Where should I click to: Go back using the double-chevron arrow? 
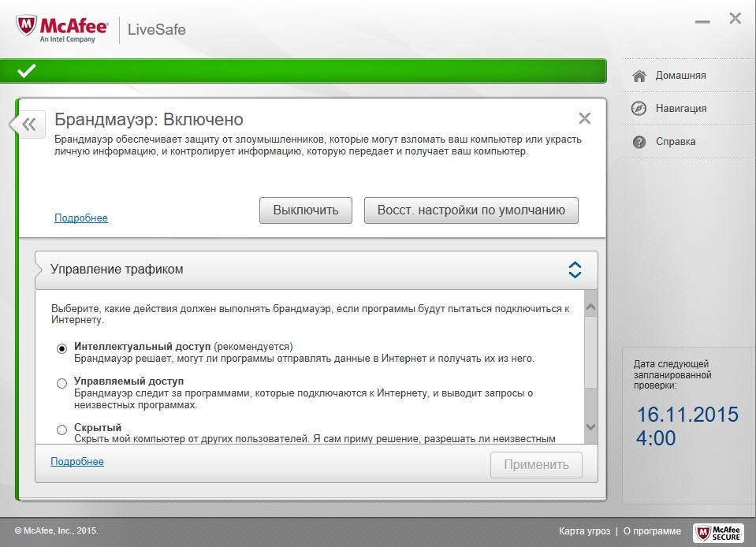29,125
